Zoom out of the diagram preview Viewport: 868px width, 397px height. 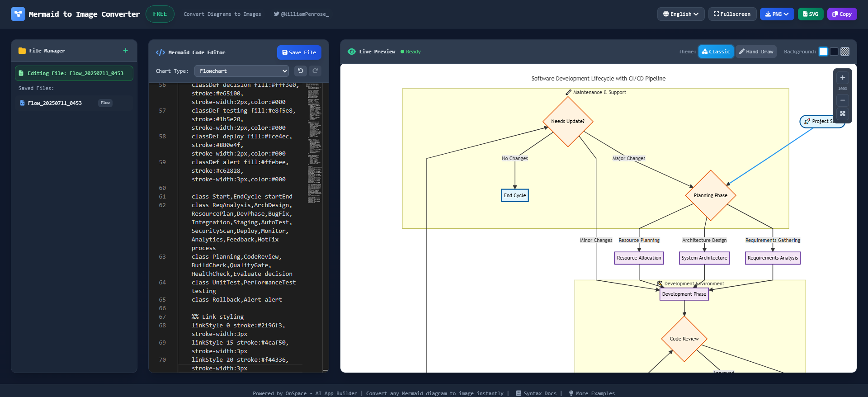[843, 100]
